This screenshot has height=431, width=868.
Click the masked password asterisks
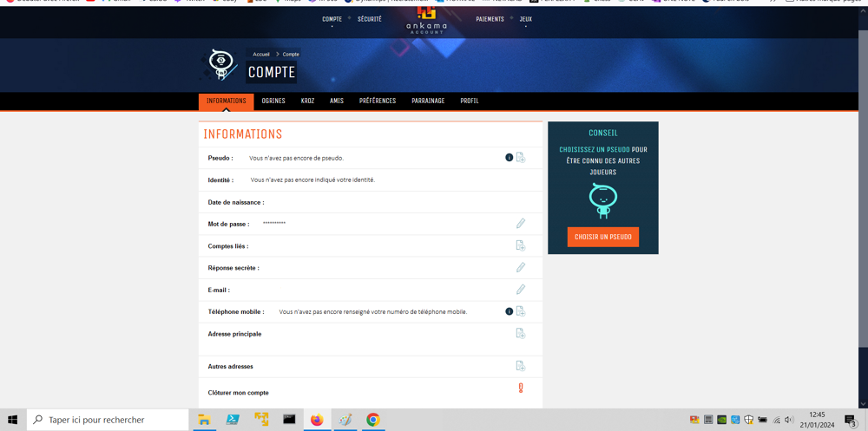click(274, 223)
